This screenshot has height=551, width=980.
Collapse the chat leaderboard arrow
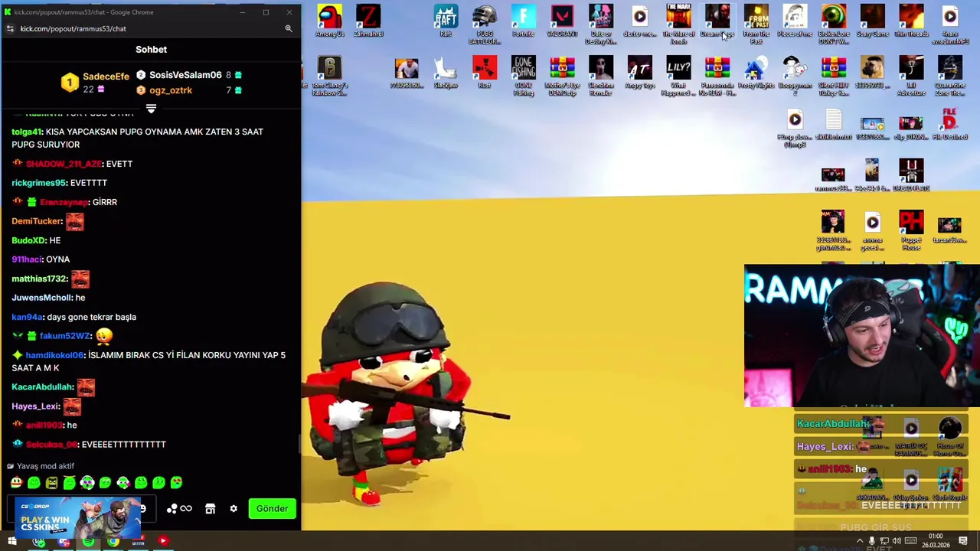click(151, 109)
